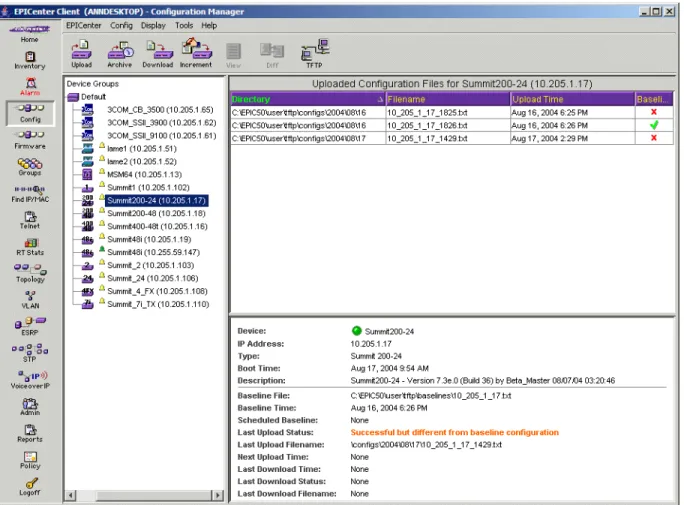Select device 3COM_SSII_3900 (10.205.1.62)
Image resolution: width=684 pixels, height=505 pixels.
(161, 123)
